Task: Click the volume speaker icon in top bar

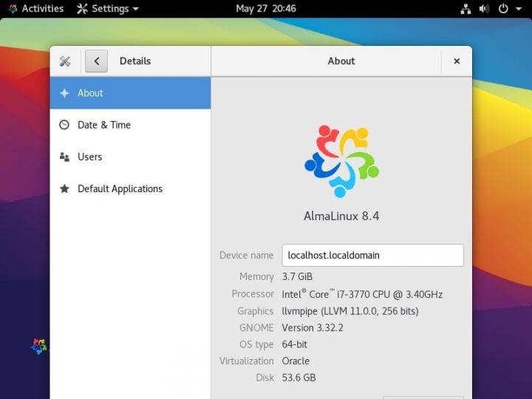Action: click(x=484, y=9)
